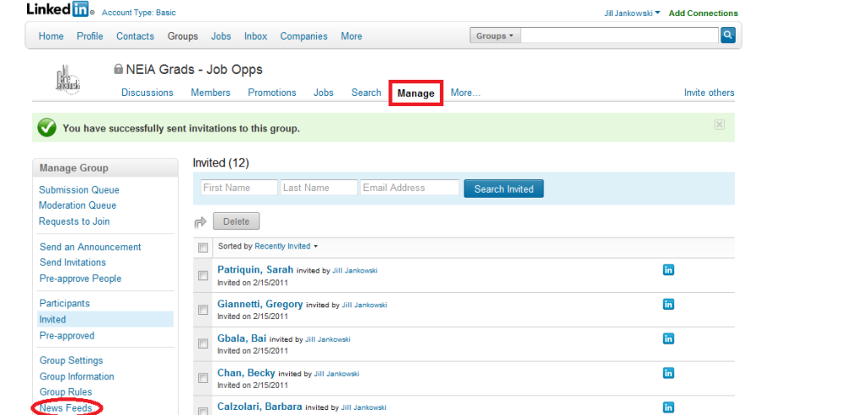Open Contacts in the navigation bar
The height and width of the screenshot is (415, 868).
[x=135, y=36]
